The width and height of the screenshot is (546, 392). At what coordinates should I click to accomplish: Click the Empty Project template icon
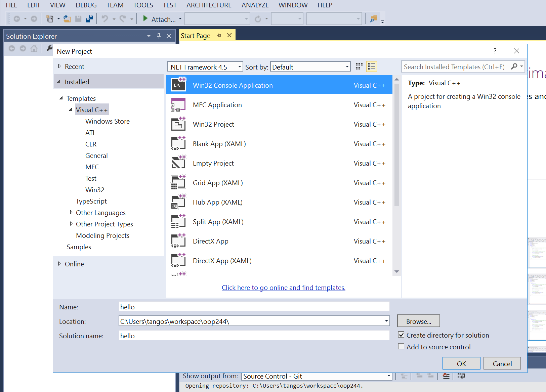(178, 163)
